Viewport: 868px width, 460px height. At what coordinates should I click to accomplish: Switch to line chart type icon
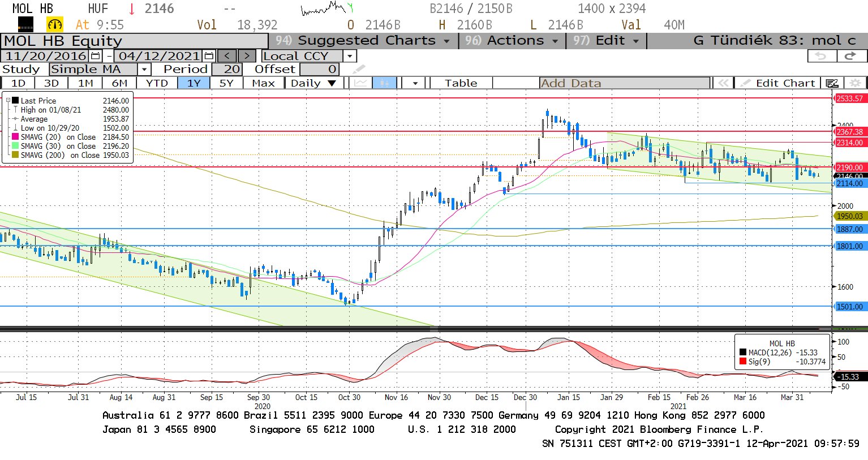pyautogui.click(x=360, y=83)
